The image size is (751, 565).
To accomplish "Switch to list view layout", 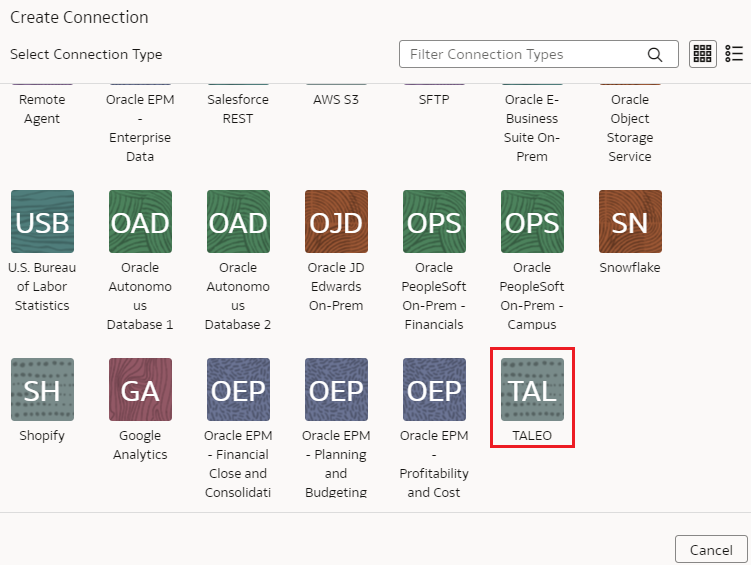I will point(734,54).
